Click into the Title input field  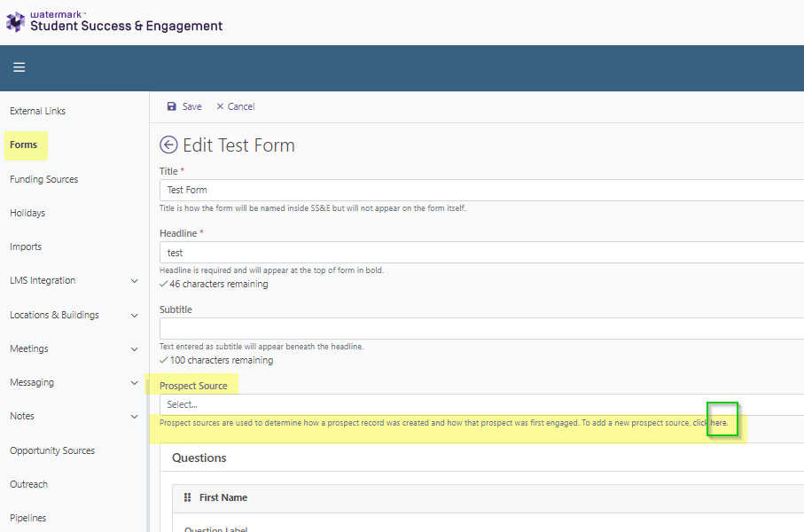click(481, 190)
